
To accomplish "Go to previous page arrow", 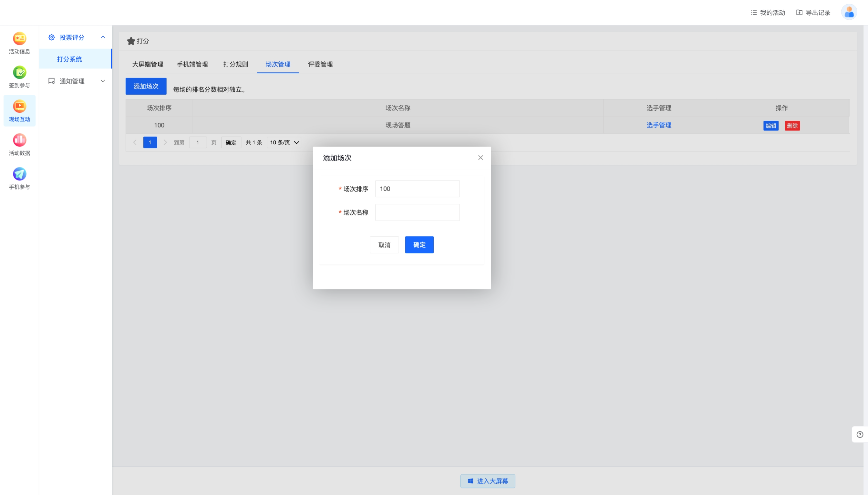I will pyautogui.click(x=135, y=142).
